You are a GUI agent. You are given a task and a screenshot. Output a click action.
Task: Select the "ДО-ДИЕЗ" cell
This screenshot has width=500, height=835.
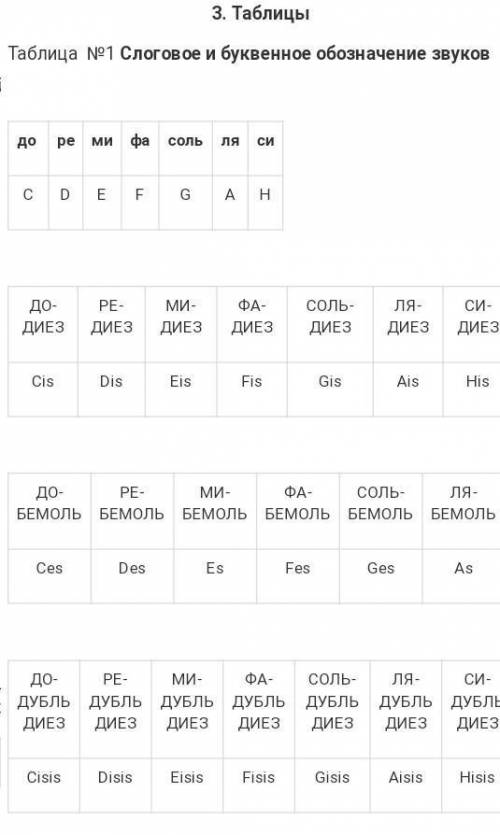[x=43, y=324]
